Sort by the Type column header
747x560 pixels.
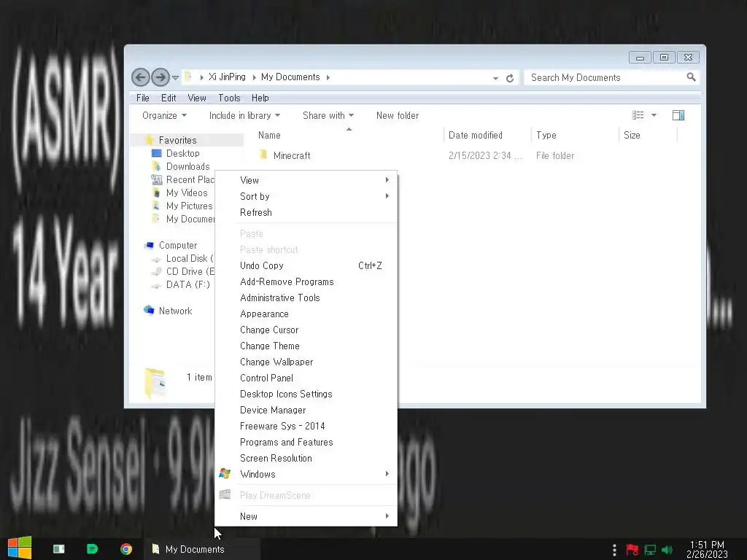point(546,135)
